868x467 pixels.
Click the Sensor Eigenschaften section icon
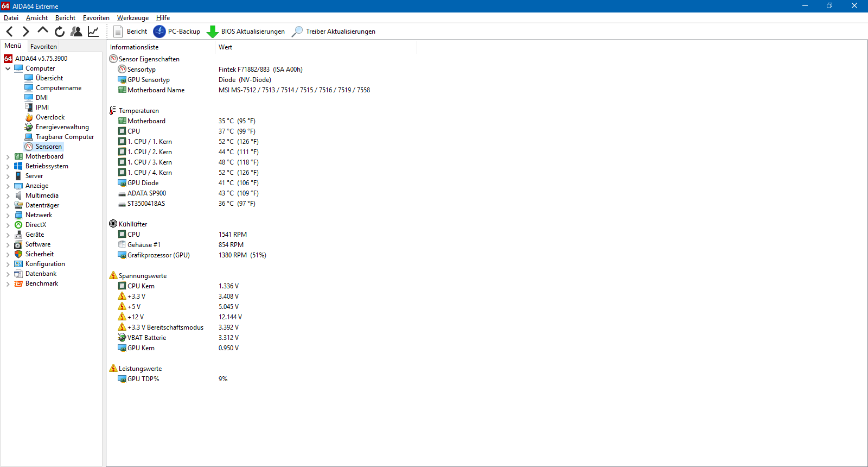(x=113, y=59)
